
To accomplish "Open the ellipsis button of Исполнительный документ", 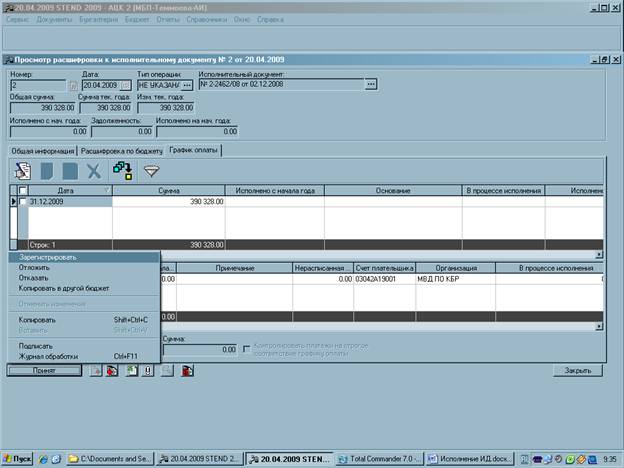I will 371,85.
